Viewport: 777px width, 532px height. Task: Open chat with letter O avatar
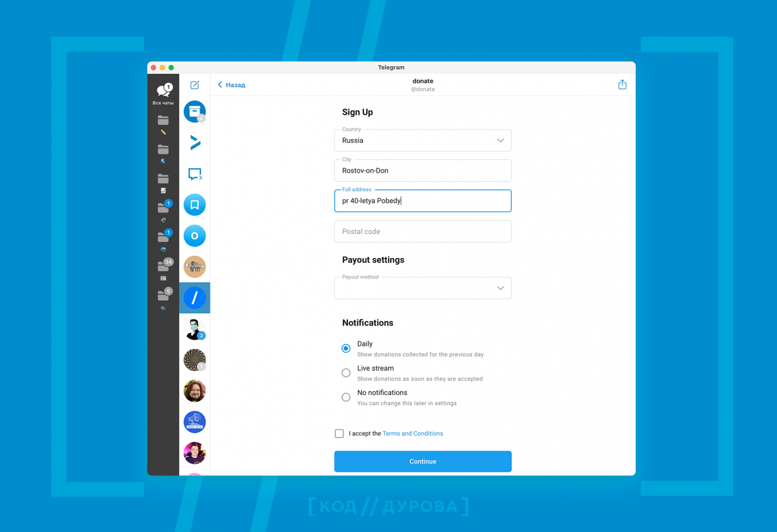(x=195, y=236)
